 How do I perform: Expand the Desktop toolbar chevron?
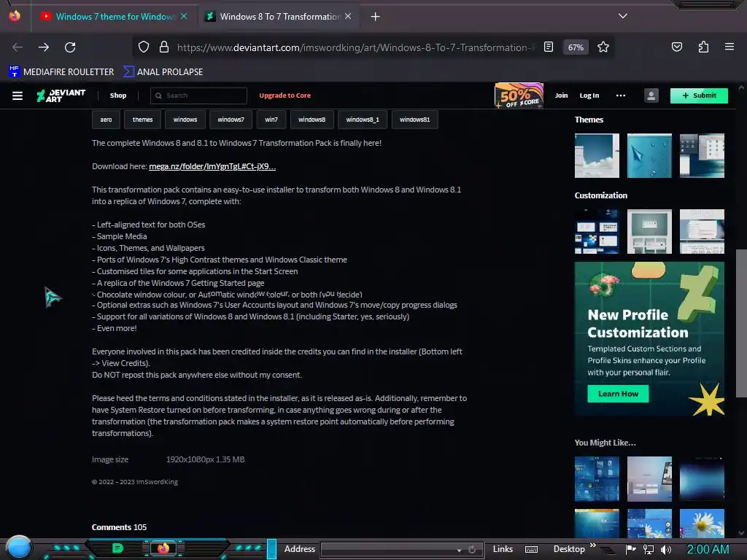pyautogui.click(x=592, y=545)
